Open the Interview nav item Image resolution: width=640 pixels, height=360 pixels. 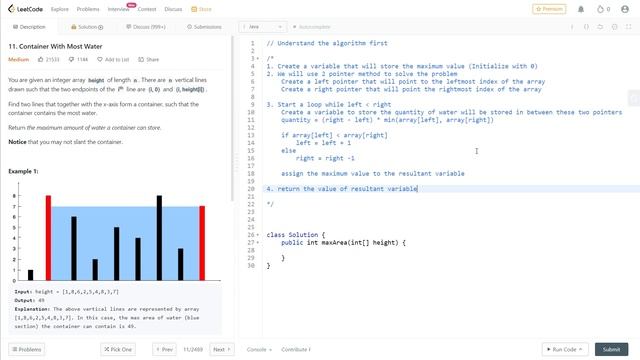tap(118, 9)
